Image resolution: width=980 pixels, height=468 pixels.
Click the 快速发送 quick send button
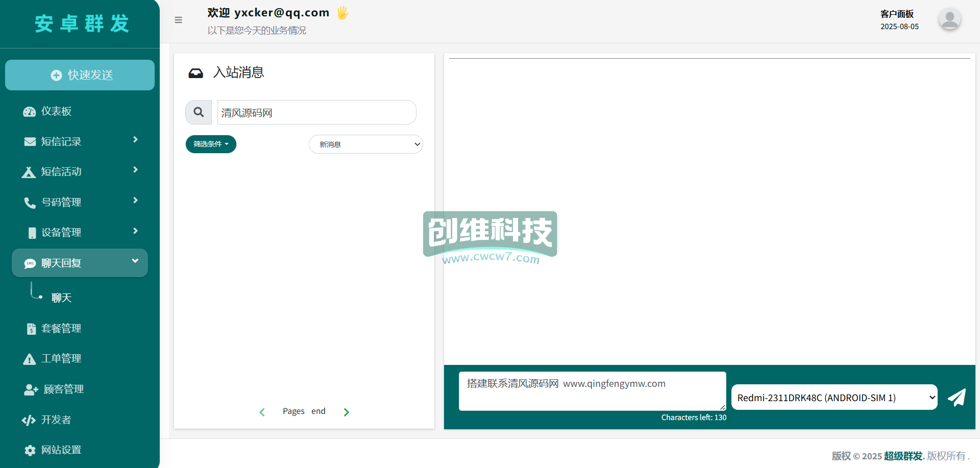(x=80, y=75)
